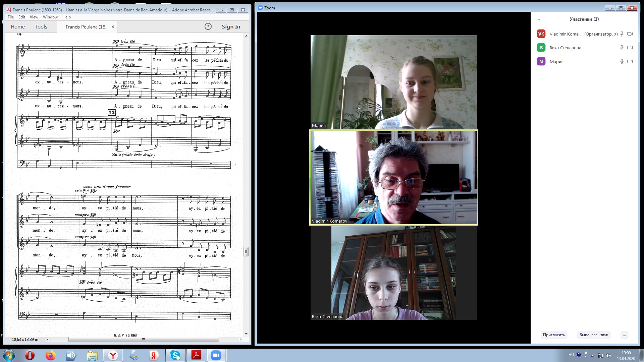
Task: Open Skype from taskbar
Action: [175, 355]
